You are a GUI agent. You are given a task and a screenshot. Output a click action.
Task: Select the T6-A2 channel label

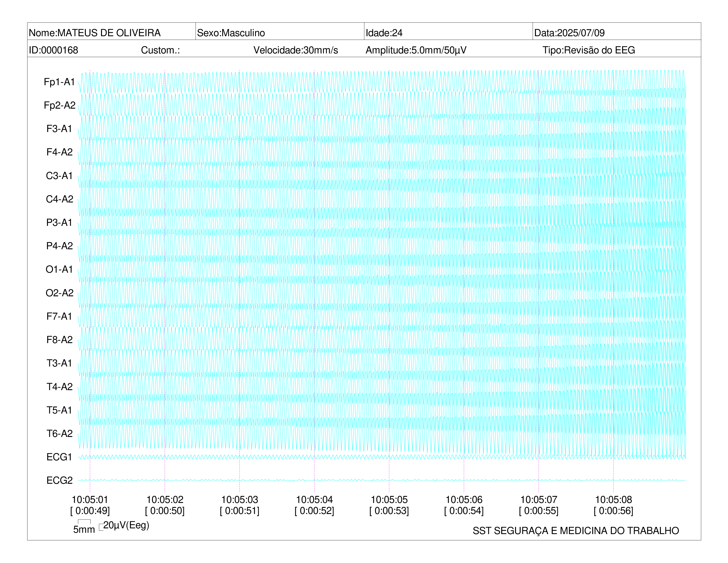(x=60, y=434)
